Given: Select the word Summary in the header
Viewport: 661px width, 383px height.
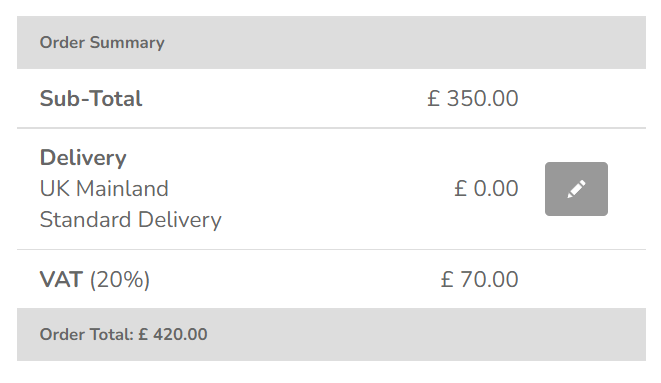Looking at the screenshot, I should coord(127,43).
